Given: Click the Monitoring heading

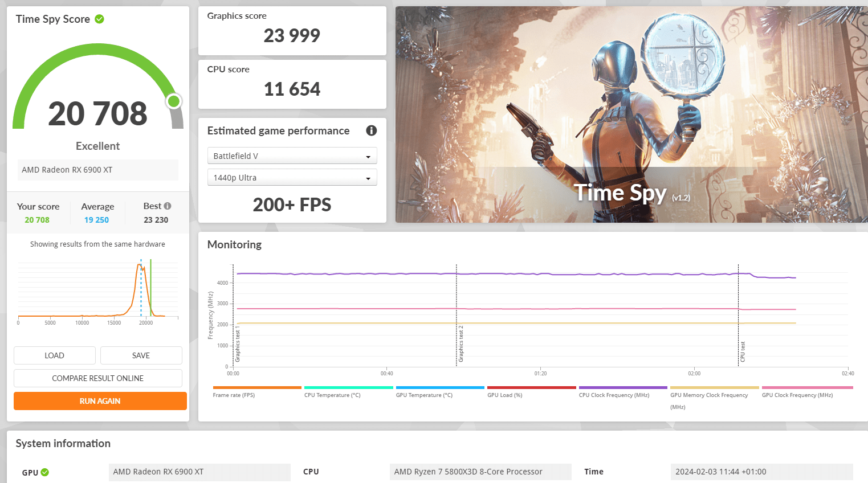Looking at the screenshot, I should [234, 245].
